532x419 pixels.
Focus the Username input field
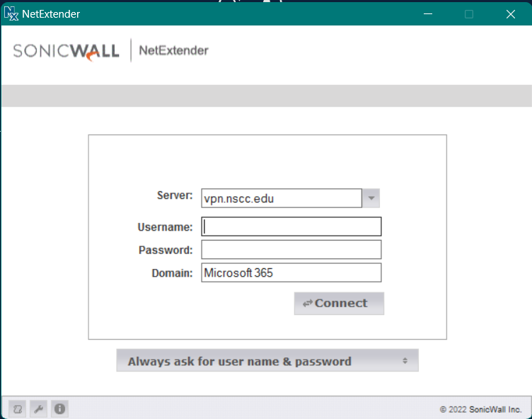[x=291, y=226]
